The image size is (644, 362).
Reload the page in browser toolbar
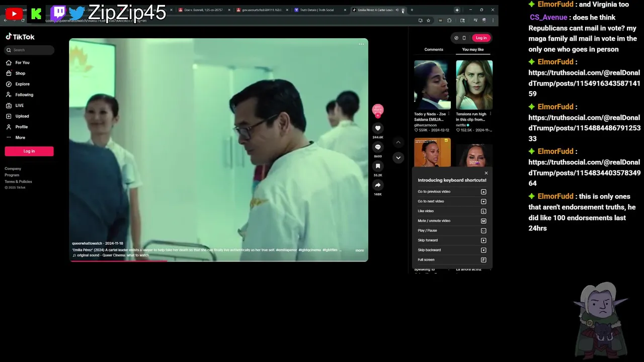tap(23, 21)
